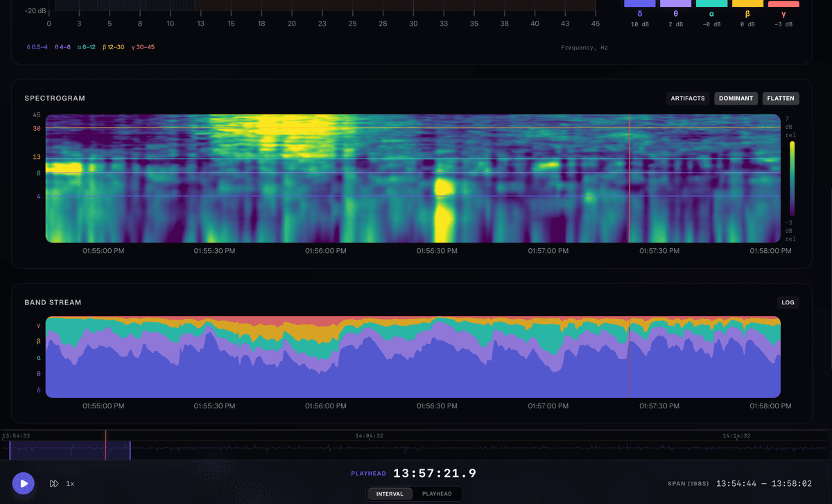Select the α 8–12 legend entry

tap(87, 48)
